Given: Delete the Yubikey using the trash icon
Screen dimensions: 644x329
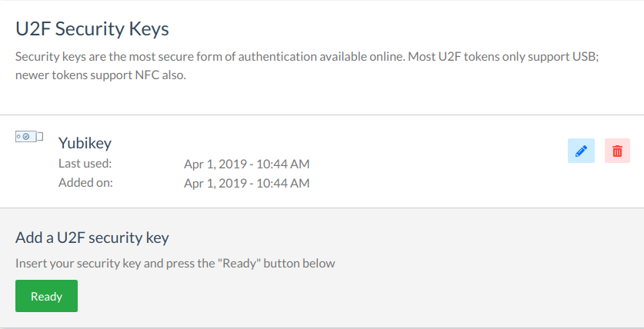Looking at the screenshot, I should pos(617,151).
